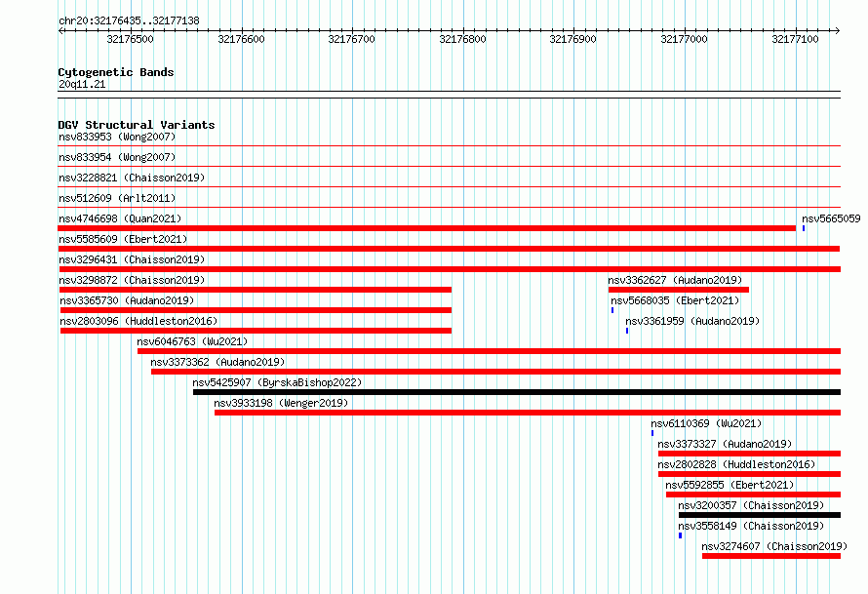Screen dimensions: 868x594
Task: Click the left arrow of the ruler
Action: pos(60,30)
